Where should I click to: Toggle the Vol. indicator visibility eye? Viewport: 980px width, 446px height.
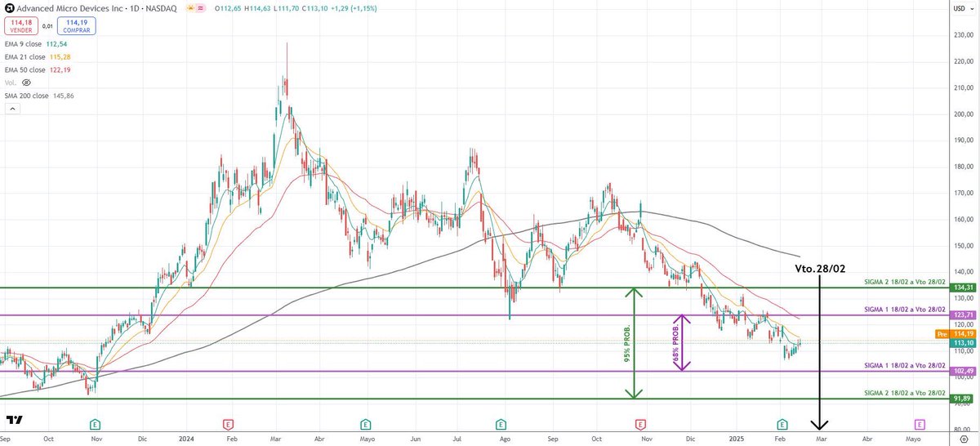tap(26, 83)
